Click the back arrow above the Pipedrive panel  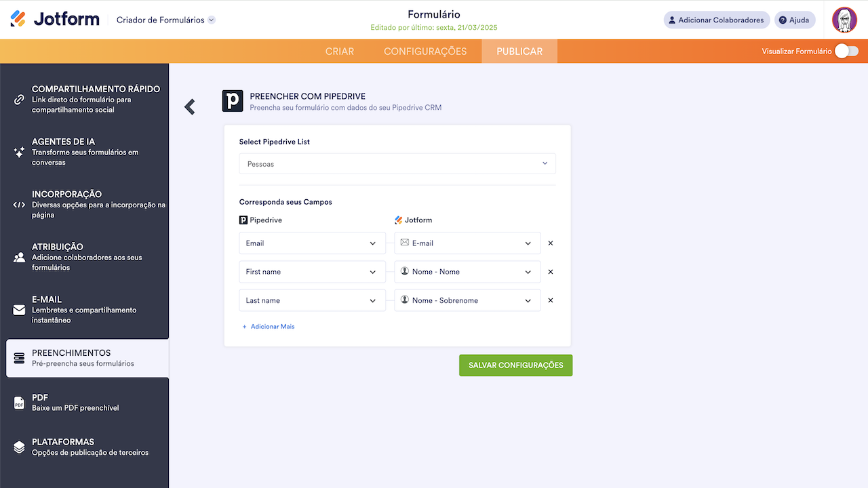click(189, 106)
